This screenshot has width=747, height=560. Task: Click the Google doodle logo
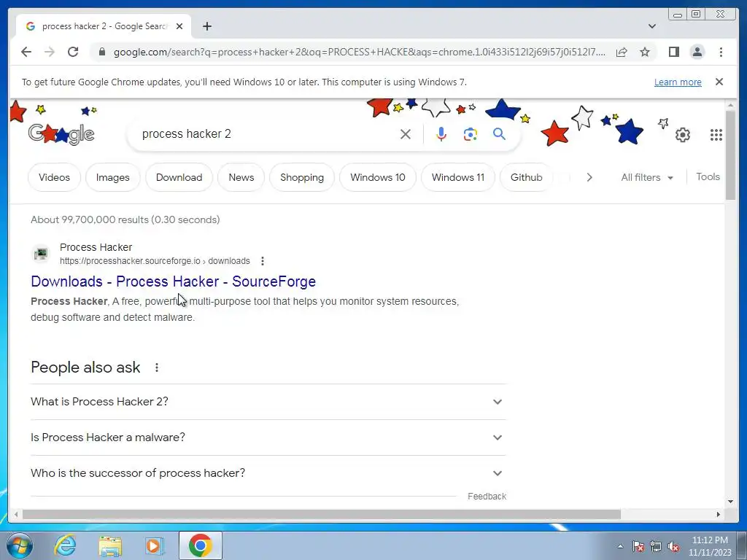(61, 134)
